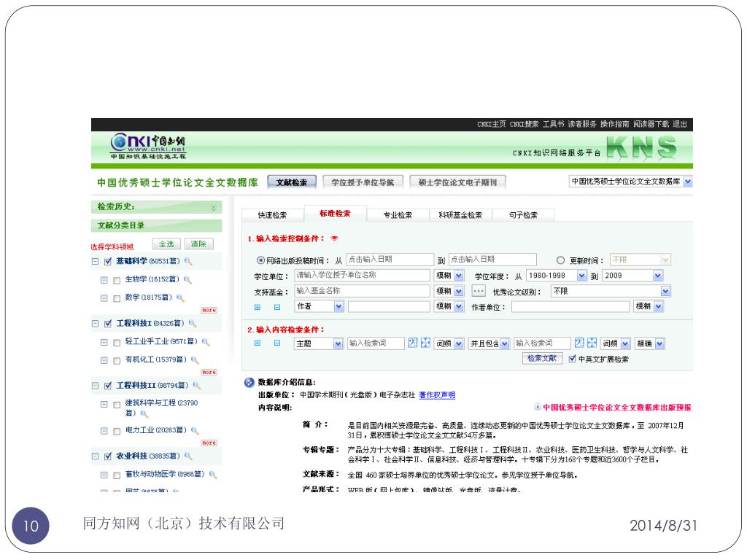The height and width of the screenshot is (560, 747).
Task: Switch to the 快速检索 tab
Action: pyautogui.click(x=272, y=215)
